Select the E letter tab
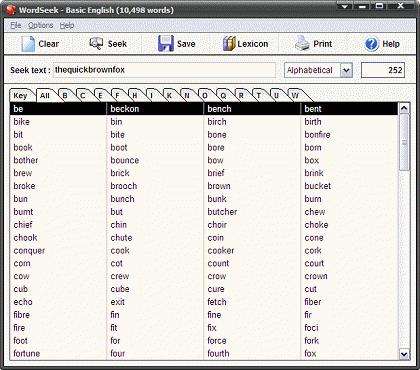 click(x=100, y=96)
